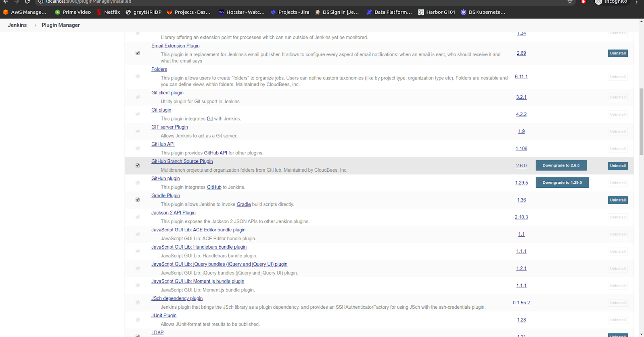Click version 1.36 of Gradle Plugin
The height and width of the screenshot is (337, 644).
point(521,200)
